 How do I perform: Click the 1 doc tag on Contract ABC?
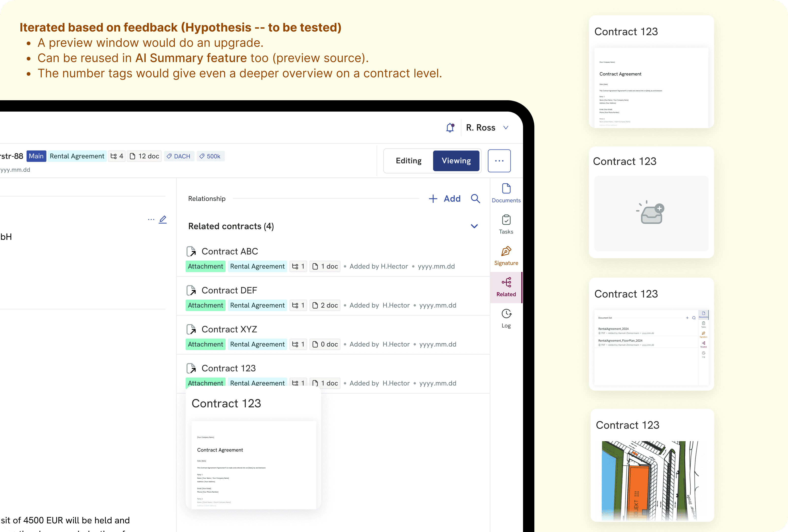coord(325,266)
